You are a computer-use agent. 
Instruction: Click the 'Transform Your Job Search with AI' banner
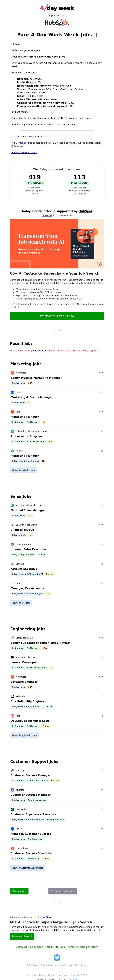(x=57, y=244)
